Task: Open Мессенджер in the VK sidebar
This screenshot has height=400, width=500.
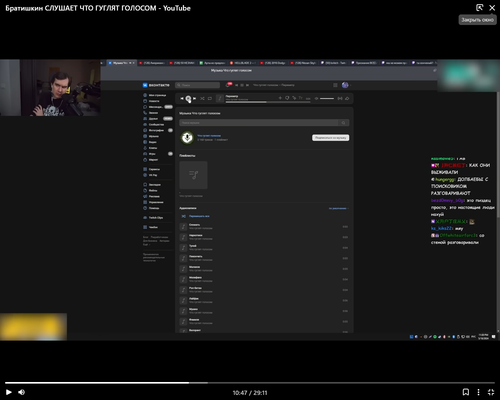Action: pyautogui.click(x=157, y=107)
